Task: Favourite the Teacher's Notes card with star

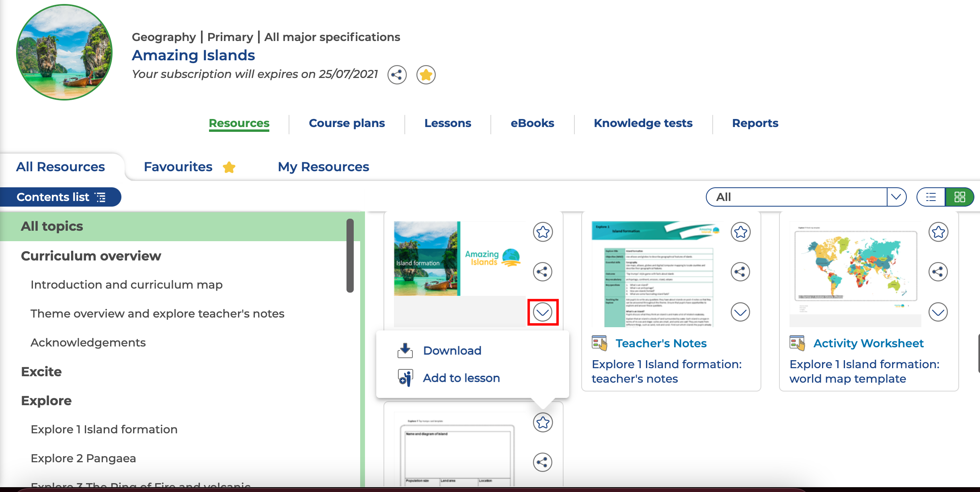Action: click(x=740, y=232)
